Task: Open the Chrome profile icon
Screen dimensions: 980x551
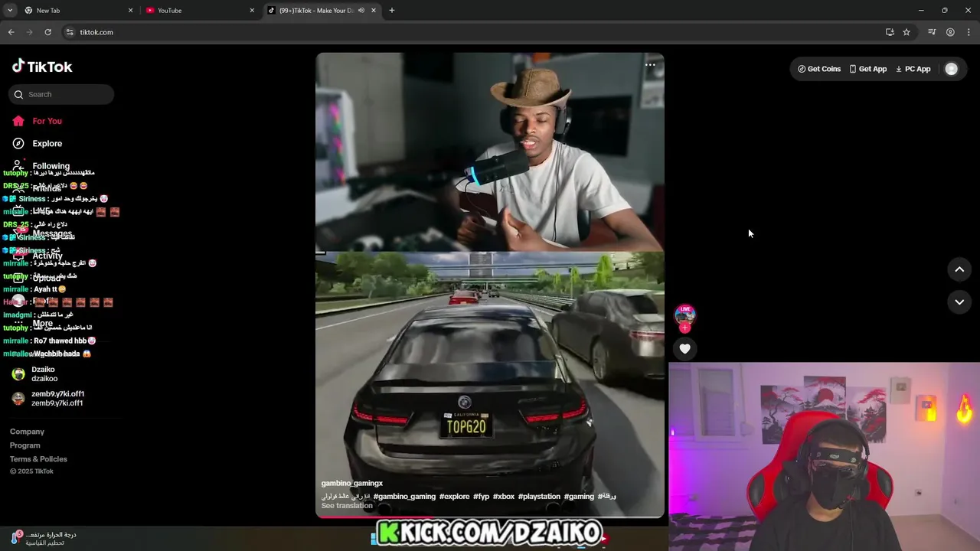Action: point(950,32)
